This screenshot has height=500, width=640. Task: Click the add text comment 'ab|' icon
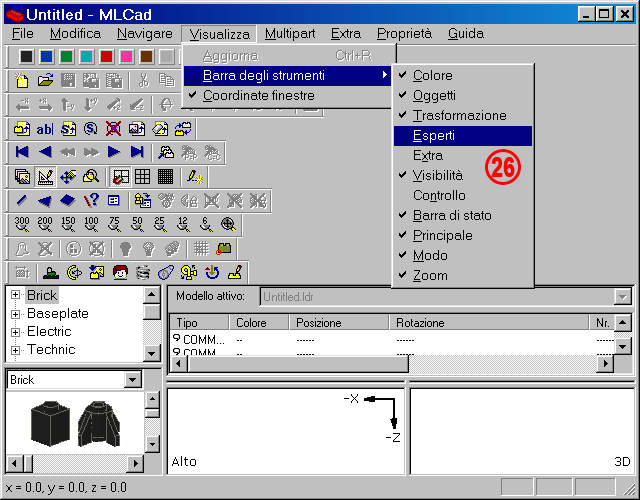click(45, 129)
